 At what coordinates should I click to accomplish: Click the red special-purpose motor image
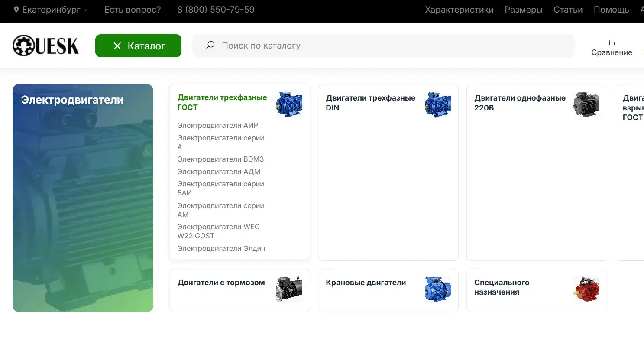click(x=586, y=289)
